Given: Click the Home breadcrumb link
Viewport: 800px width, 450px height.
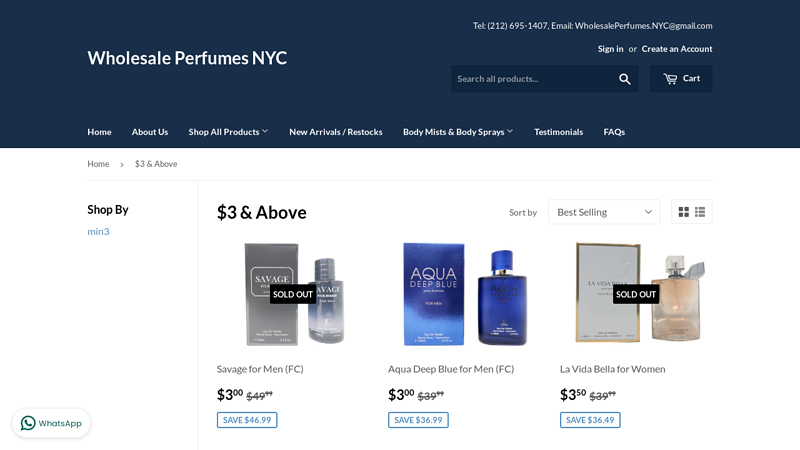Looking at the screenshot, I should [98, 164].
